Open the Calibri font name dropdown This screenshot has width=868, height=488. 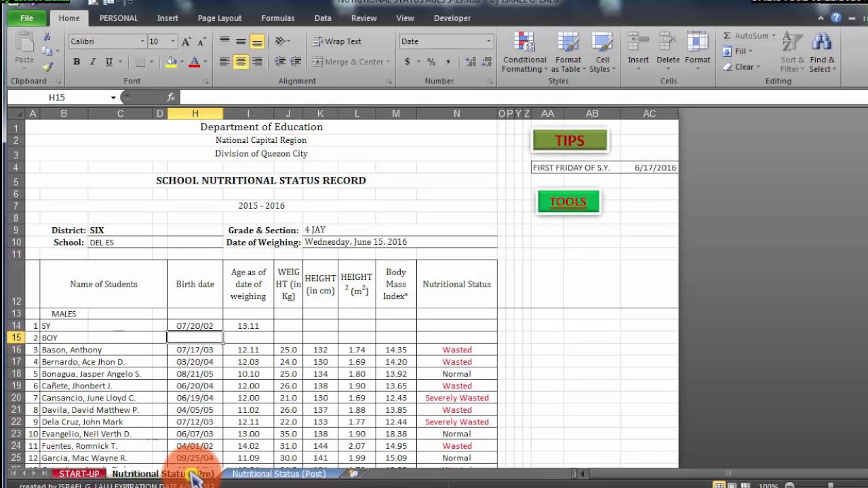coord(142,41)
